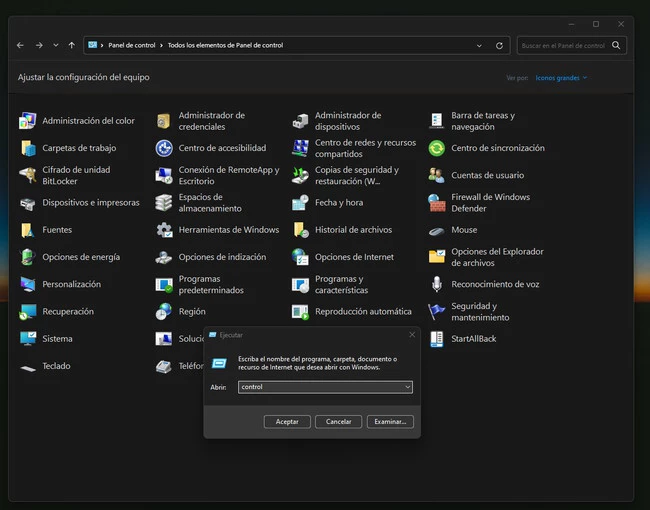This screenshot has width=650, height=510.
Task: Expand the Abrir combo box dropdown arrow
Action: click(407, 387)
